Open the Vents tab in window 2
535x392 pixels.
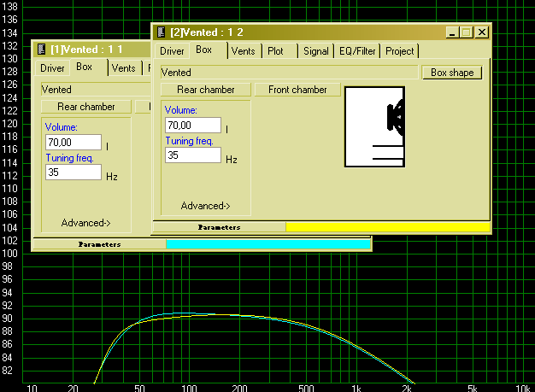pyautogui.click(x=244, y=51)
